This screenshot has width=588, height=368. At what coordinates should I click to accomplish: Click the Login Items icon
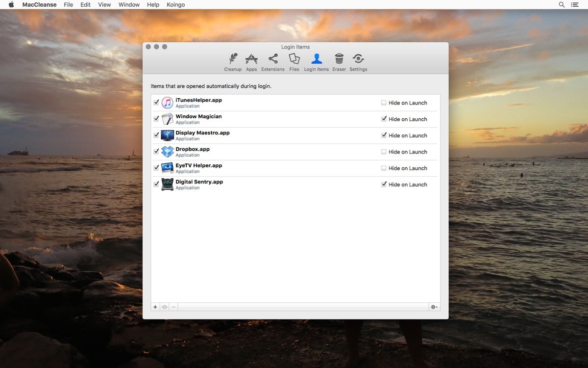(x=316, y=61)
